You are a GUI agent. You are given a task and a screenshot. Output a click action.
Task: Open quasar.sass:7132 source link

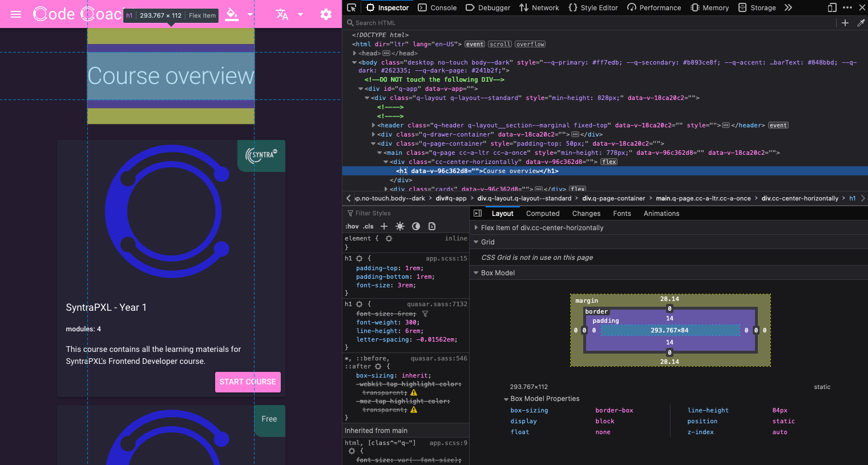coord(437,304)
